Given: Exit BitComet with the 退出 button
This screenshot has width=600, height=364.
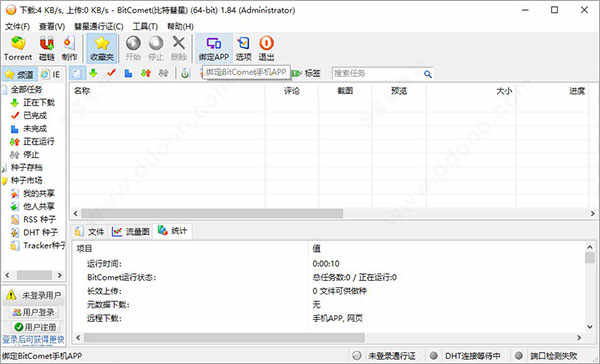Looking at the screenshot, I should tap(266, 48).
